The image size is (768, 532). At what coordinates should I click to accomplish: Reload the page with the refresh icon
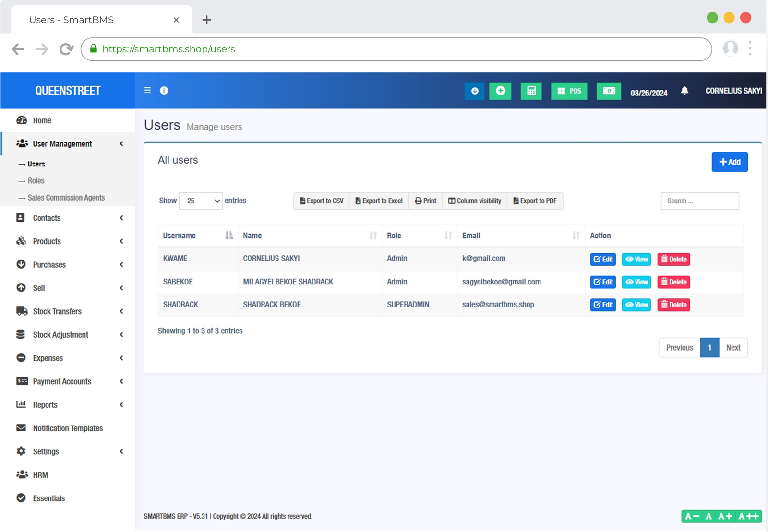click(66, 49)
